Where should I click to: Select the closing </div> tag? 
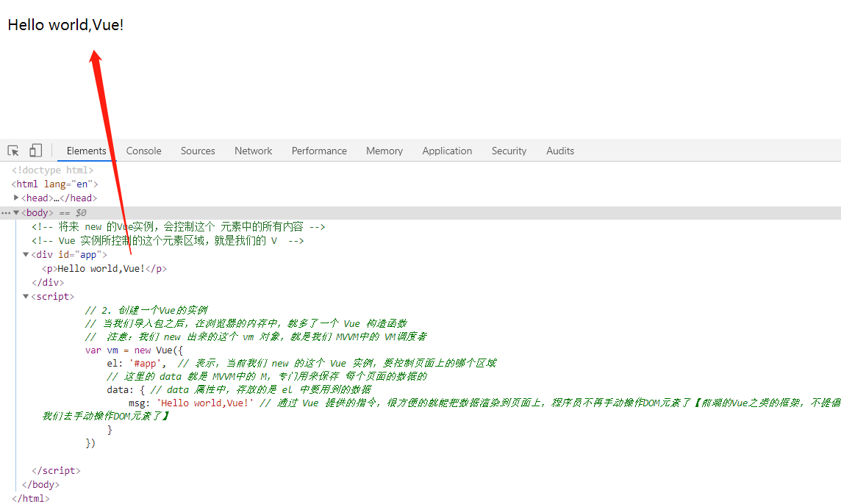(x=48, y=283)
